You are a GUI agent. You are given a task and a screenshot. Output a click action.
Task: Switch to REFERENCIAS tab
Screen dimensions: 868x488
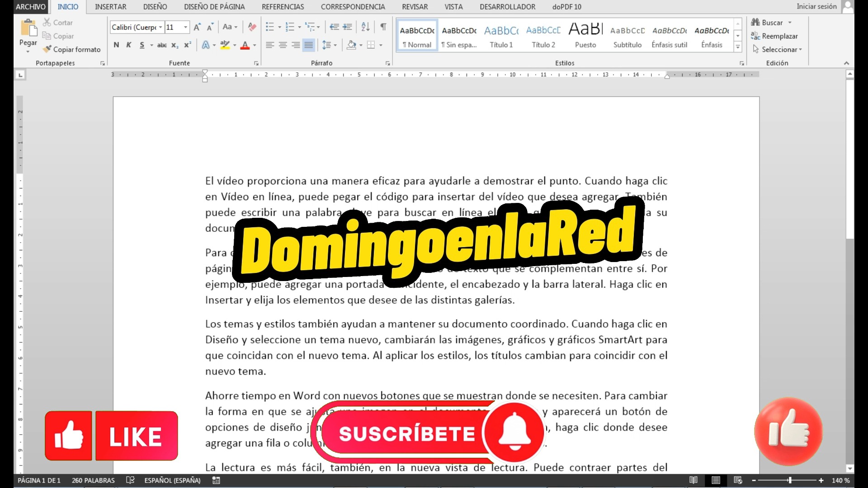(283, 7)
